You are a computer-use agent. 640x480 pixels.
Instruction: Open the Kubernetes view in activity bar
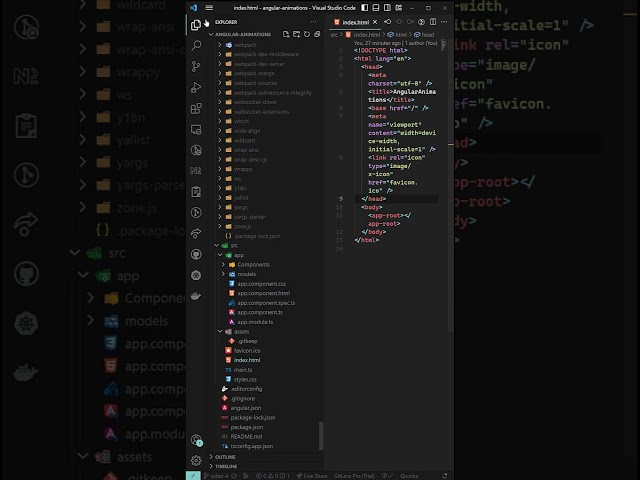point(196,275)
